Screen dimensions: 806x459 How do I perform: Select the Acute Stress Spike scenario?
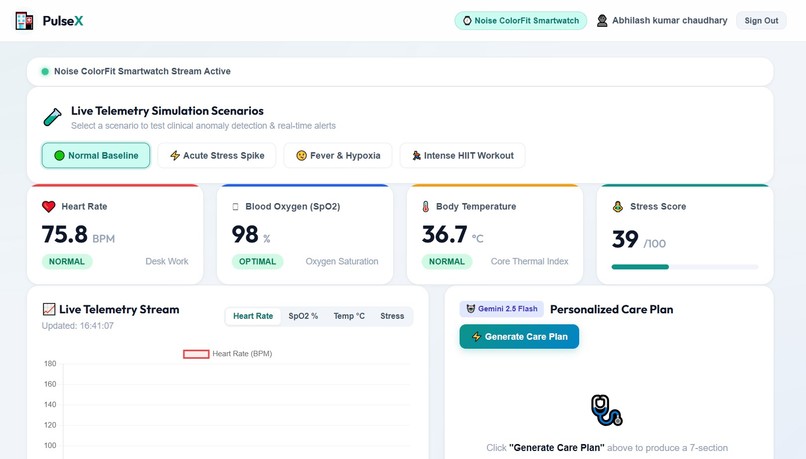pyautogui.click(x=217, y=155)
